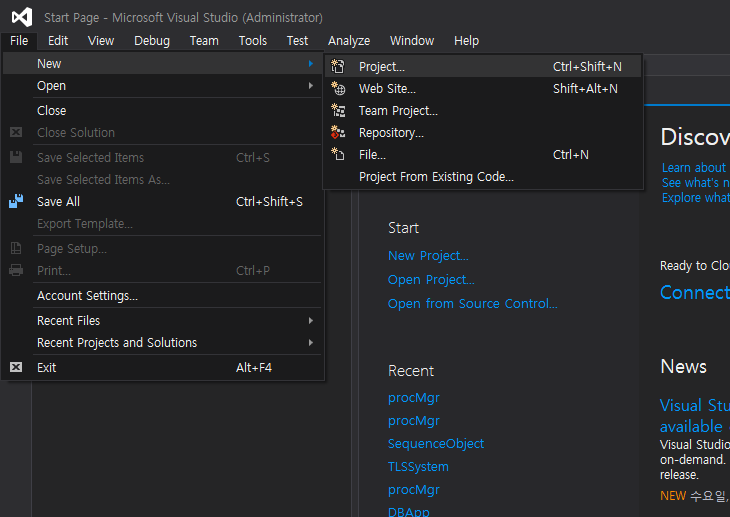Select Close in the File menu
Viewport: 730px width, 517px height.
coord(162,110)
